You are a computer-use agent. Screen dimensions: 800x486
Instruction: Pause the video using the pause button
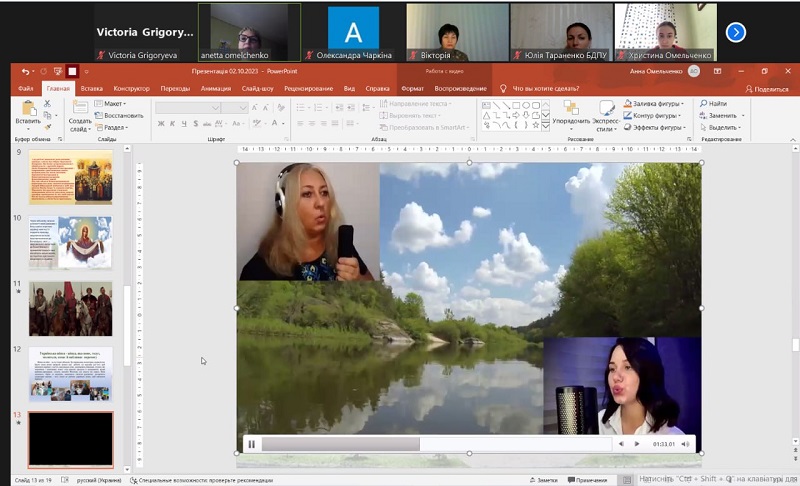tap(252, 444)
